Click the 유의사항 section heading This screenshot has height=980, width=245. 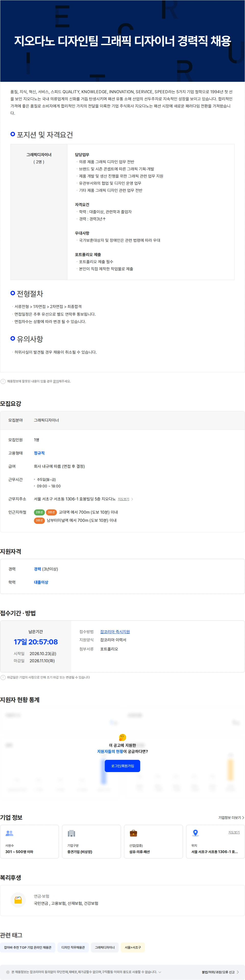(x=30, y=339)
